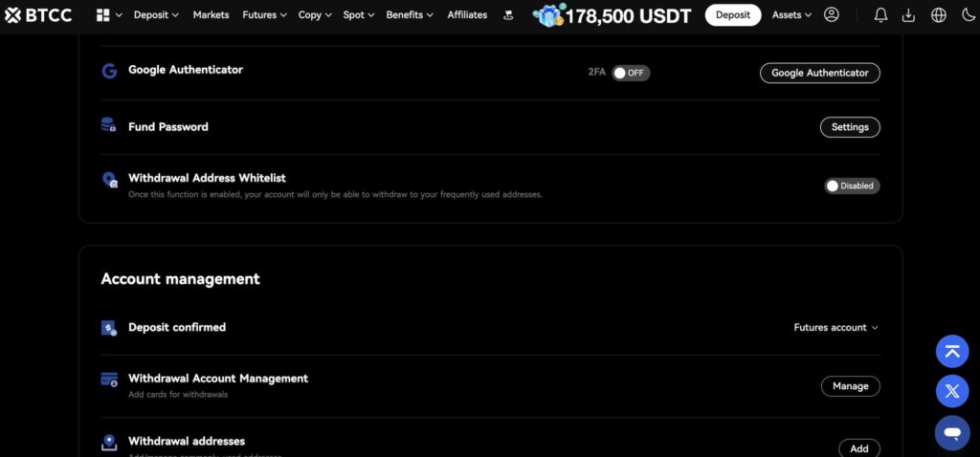980x457 pixels.
Task: Click the Withdrawal Account Management card icon
Action: click(109, 379)
